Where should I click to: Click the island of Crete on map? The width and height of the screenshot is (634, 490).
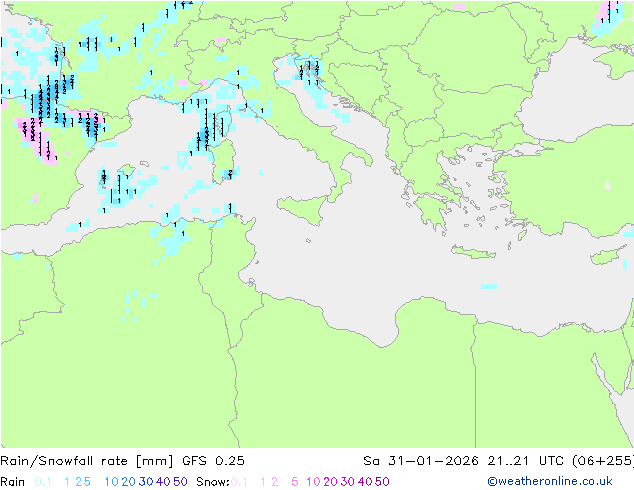point(473,252)
